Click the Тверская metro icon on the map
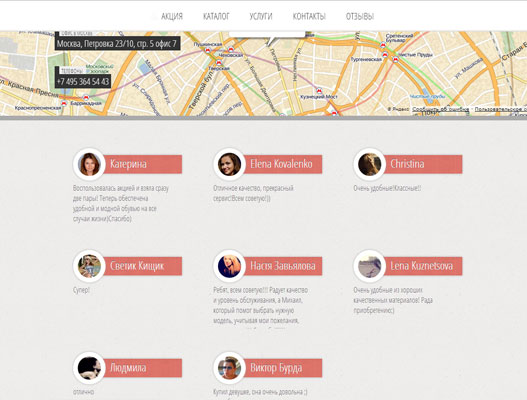Screen dimensions: 527x400 point(219,63)
